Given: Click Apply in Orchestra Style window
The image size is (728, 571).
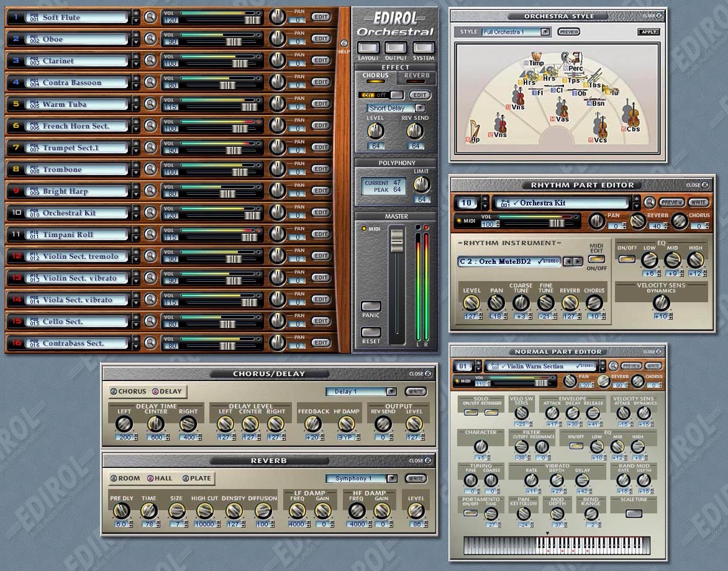Looking at the screenshot, I should 648,32.
